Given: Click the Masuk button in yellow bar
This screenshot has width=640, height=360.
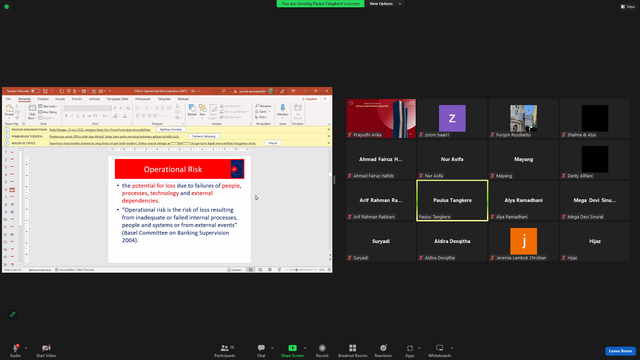Looking at the screenshot, I should [x=273, y=143].
